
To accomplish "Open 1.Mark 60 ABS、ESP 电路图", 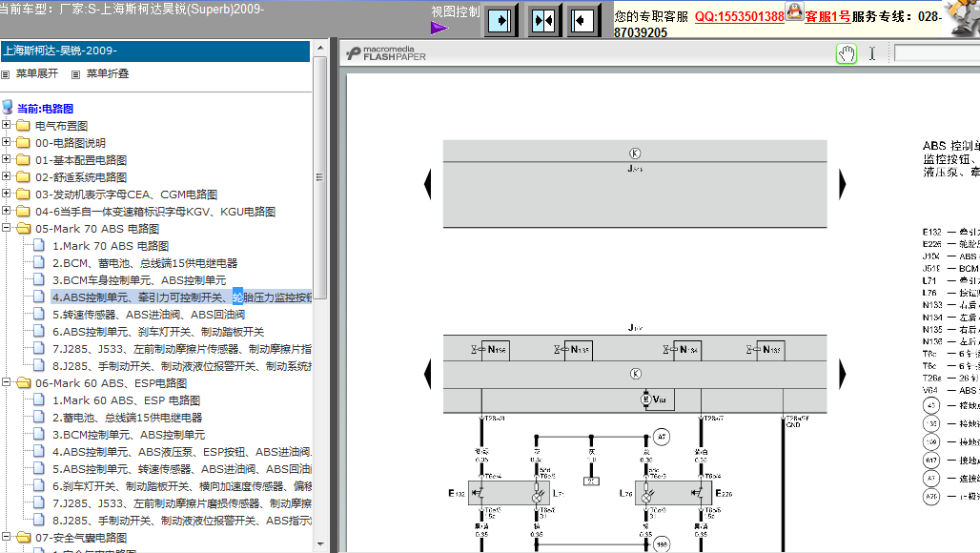I will pyautogui.click(x=126, y=400).
